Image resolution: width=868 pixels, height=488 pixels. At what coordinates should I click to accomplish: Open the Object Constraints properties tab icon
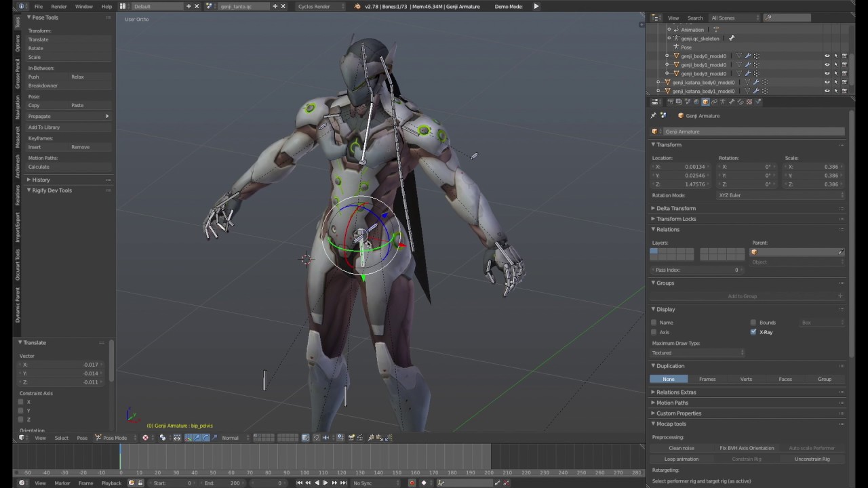click(714, 102)
